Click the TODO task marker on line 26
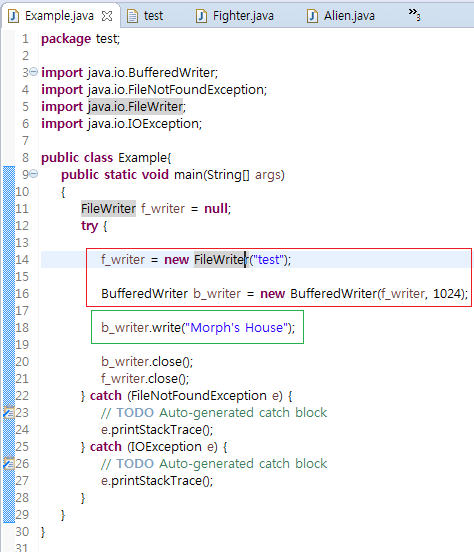 tap(9, 463)
